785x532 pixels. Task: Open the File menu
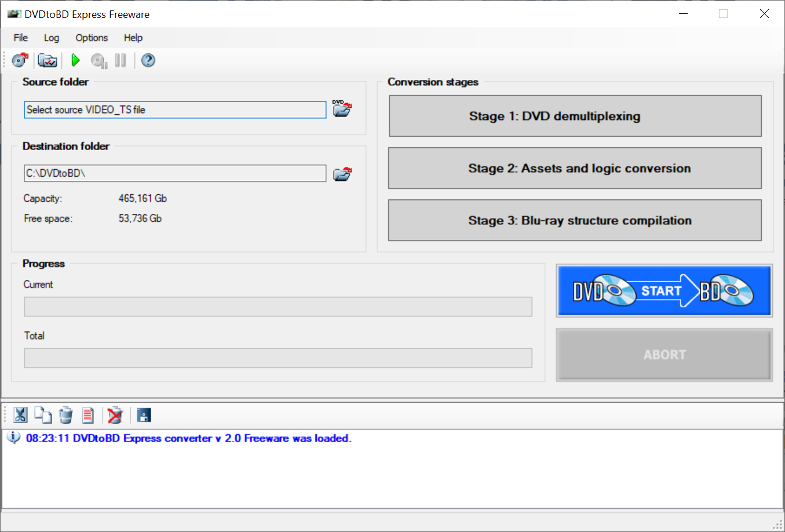[21, 38]
